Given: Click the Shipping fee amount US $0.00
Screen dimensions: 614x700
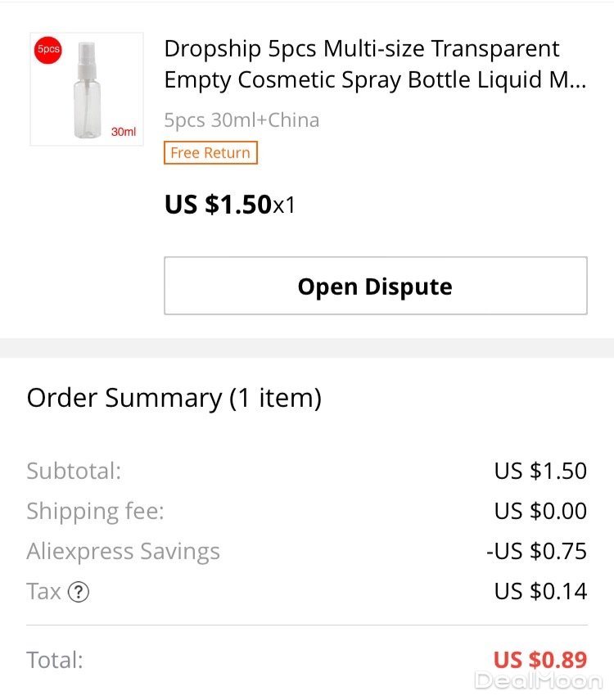Looking at the screenshot, I should [540, 511].
